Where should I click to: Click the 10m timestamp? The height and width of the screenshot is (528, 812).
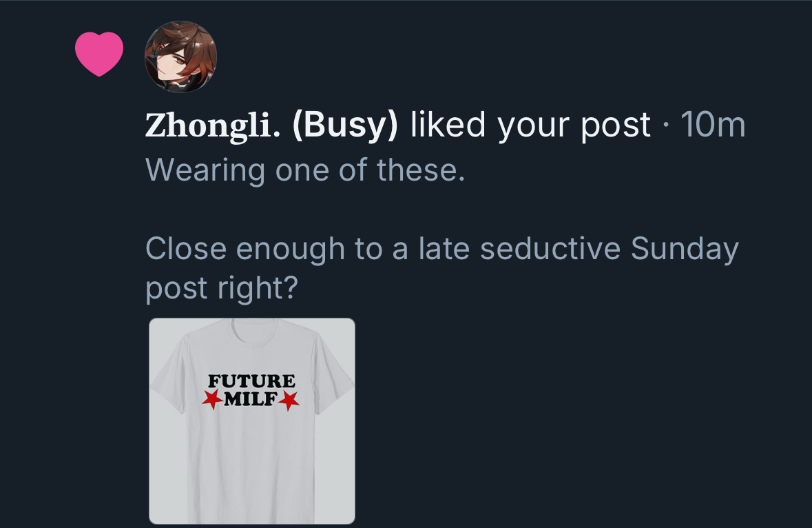point(712,125)
